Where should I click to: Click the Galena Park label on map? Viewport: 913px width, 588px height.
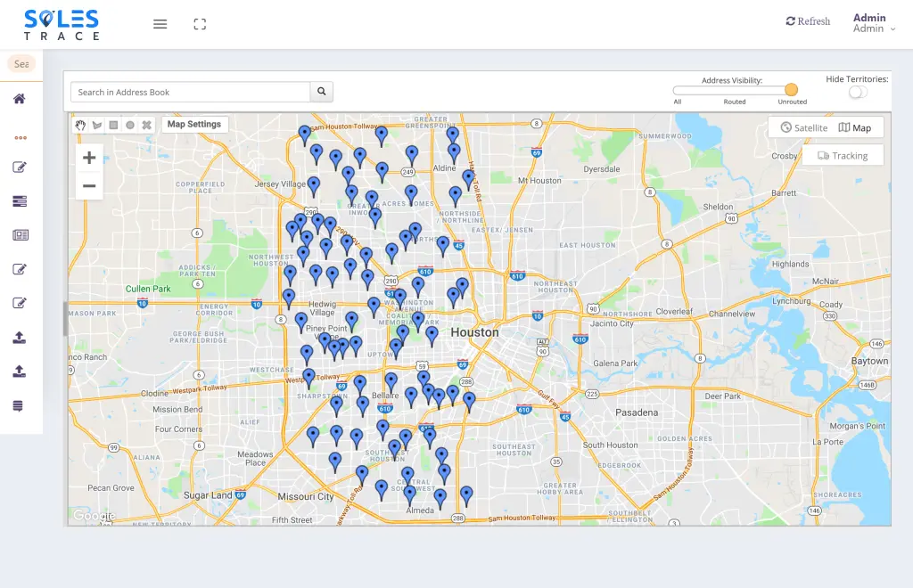pos(615,363)
